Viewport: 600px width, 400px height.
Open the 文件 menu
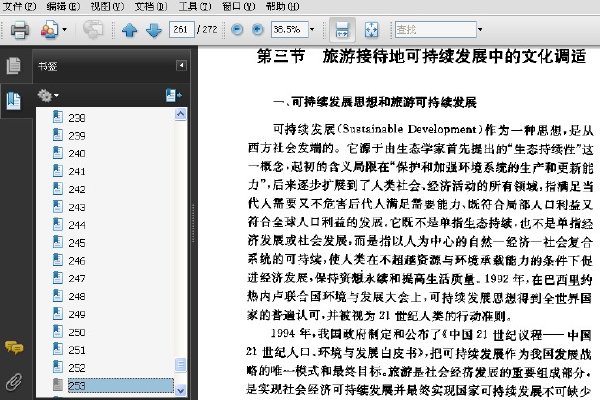coord(19,7)
